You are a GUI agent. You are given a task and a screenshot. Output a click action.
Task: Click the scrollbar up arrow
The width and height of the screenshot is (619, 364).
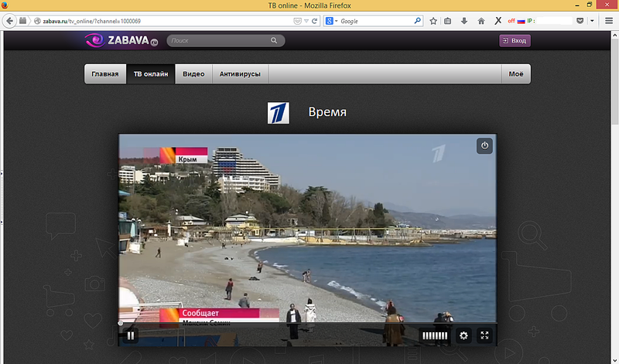(x=614, y=35)
